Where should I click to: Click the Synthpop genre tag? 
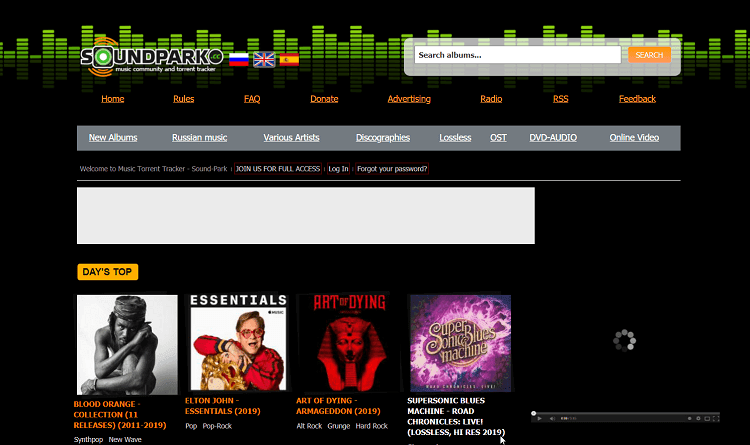(88, 440)
